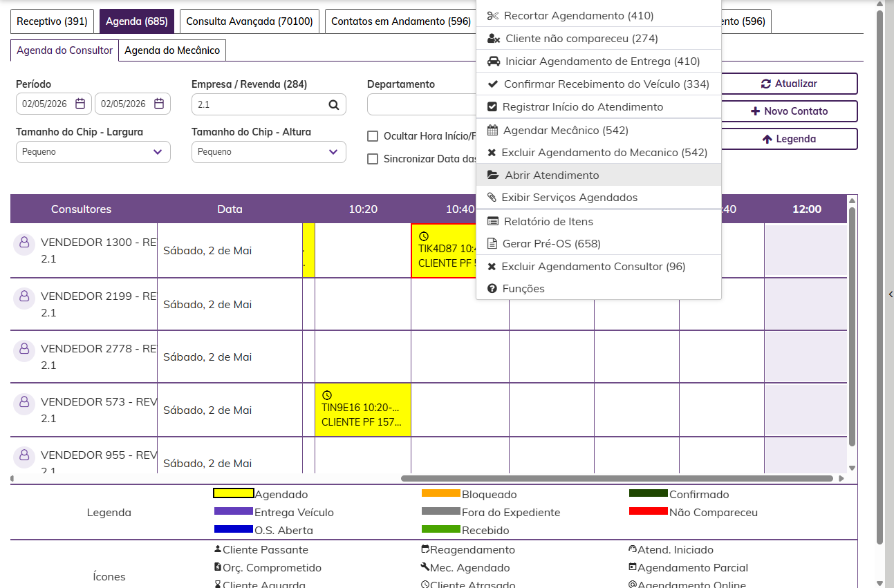The width and height of the screenshot is (894, 588).
Task: Click avatar icon of VENDEDOR 2199
Action: coord(24,296)
